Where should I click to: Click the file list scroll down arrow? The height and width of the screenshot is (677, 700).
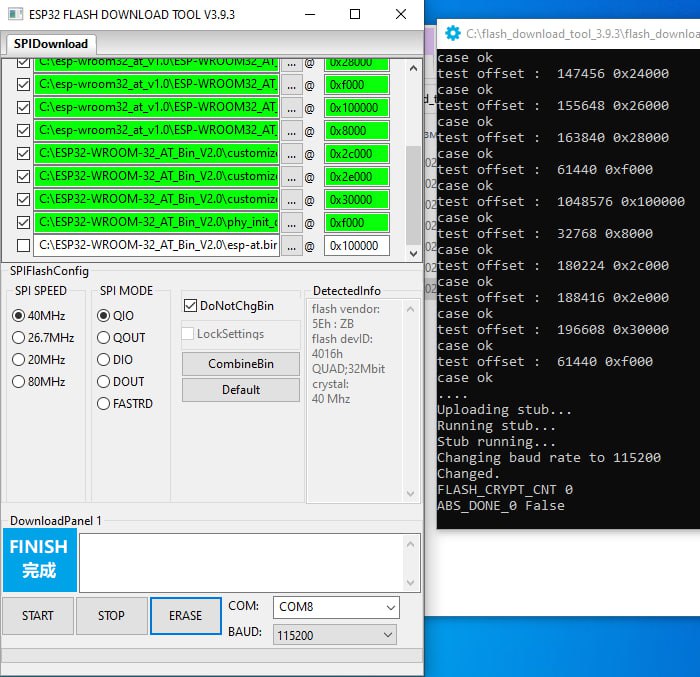point(413,253)
